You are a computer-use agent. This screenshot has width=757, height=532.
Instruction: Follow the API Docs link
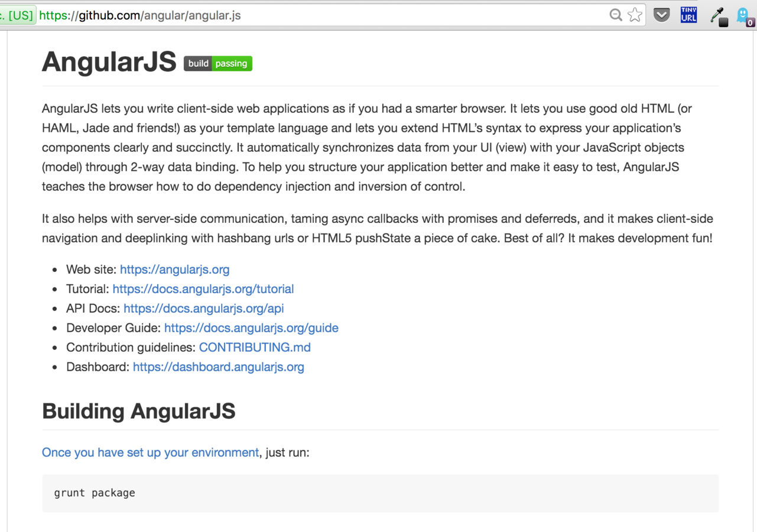[203, 309]
